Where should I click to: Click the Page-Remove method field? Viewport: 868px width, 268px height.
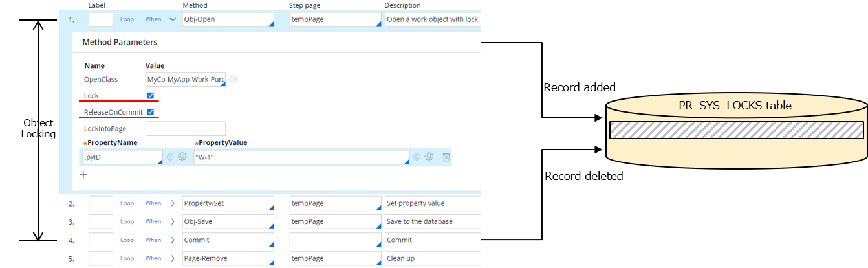(x=228, y=258)
